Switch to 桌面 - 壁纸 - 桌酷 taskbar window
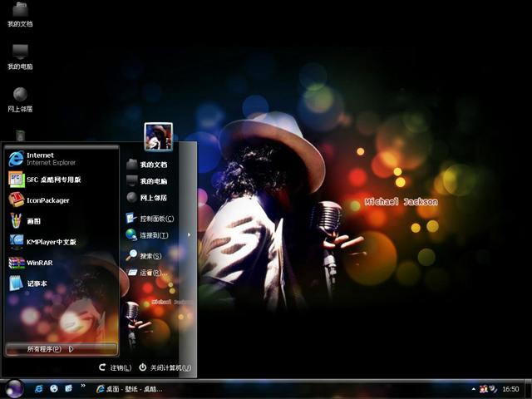The height and width of the screenshot is (399, 532). [130, 389]
